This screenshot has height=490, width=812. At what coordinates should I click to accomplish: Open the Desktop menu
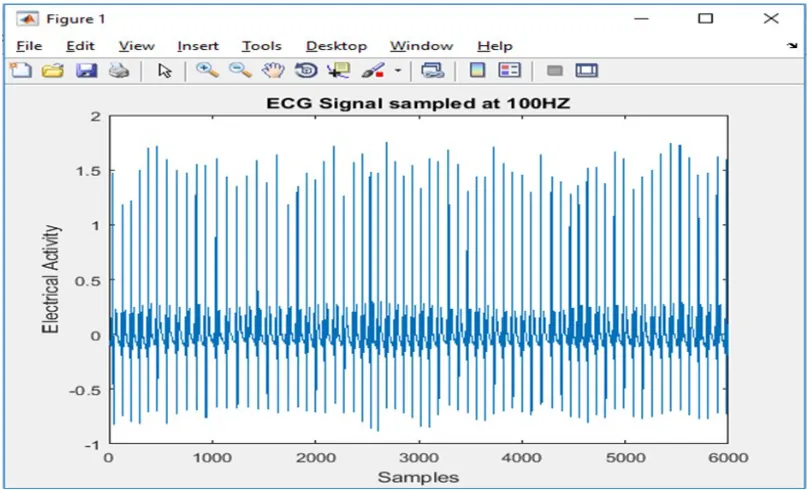(336, 46)
